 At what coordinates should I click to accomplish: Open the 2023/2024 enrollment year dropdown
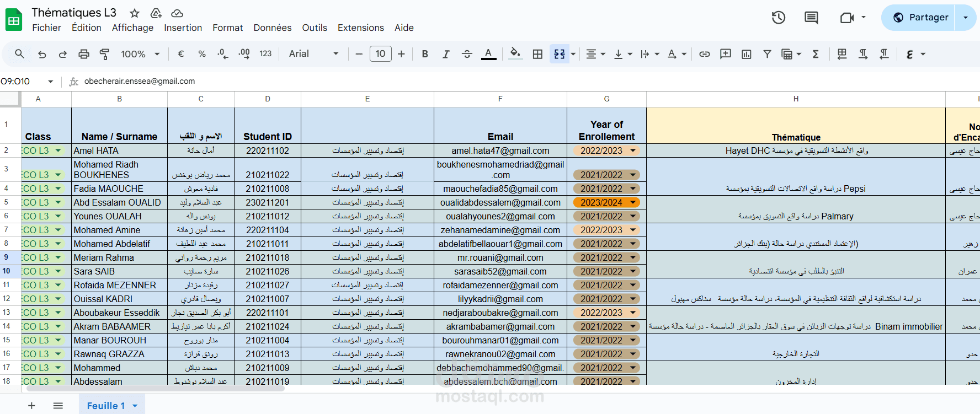[x=633, y=202]
